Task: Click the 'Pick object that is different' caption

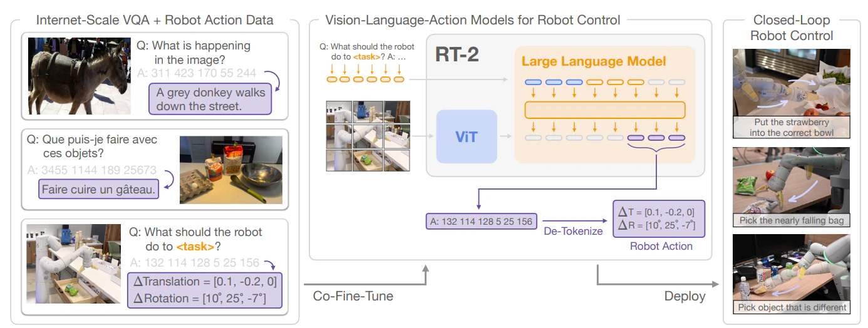Action: 792,307
